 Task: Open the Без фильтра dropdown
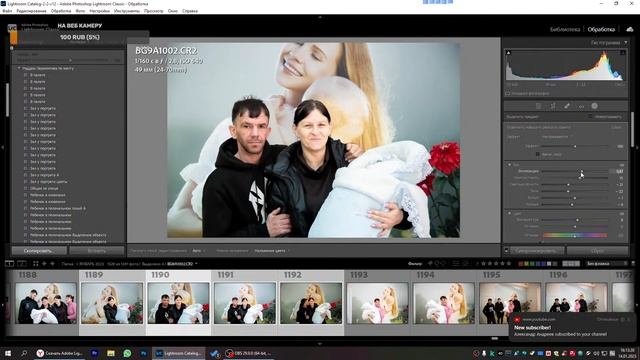point(606,264)
